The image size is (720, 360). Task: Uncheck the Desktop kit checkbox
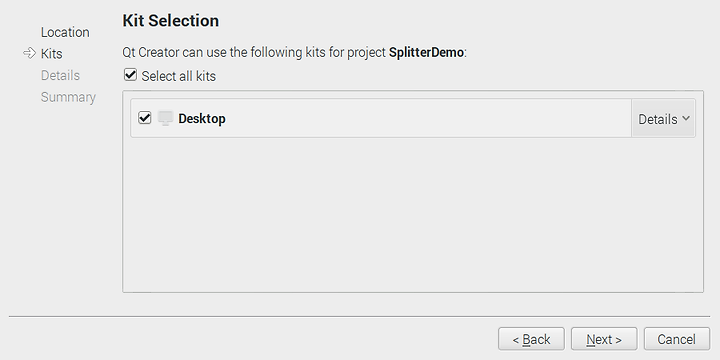[x=145, y=118]
